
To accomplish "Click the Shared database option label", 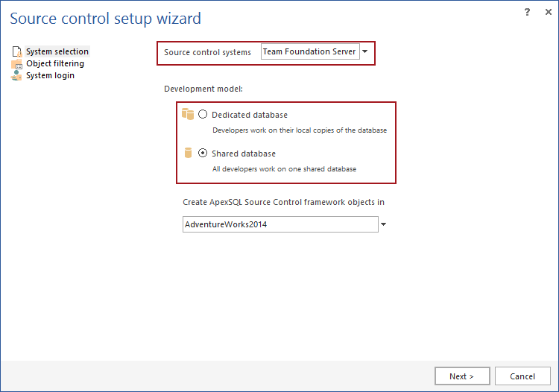I will (244, 154).
